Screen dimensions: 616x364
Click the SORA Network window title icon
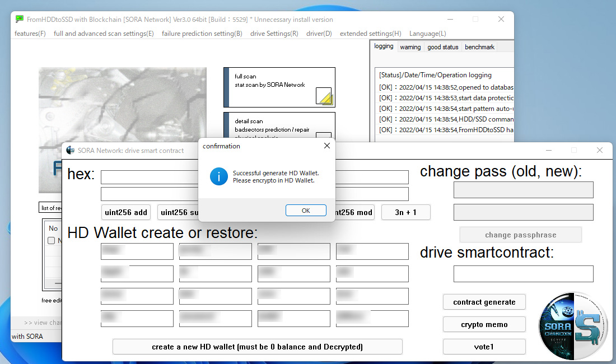(71, 151)
